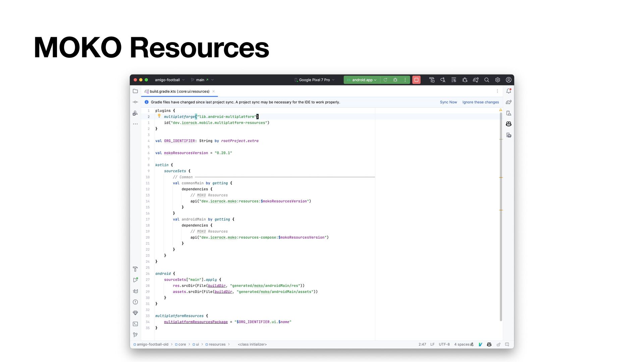Open the Gradle elephant tool window

pyautogui.click(x=508, y=102)
